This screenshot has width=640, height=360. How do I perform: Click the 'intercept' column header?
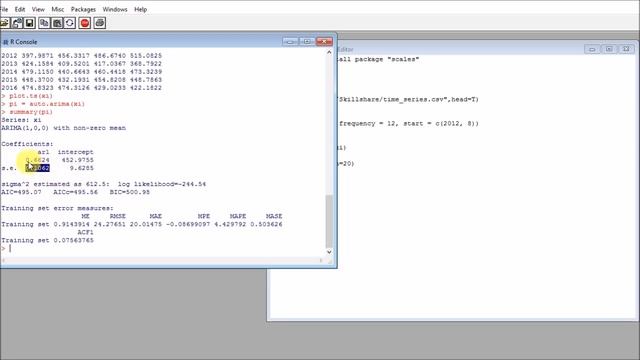[x=76, y=152]
